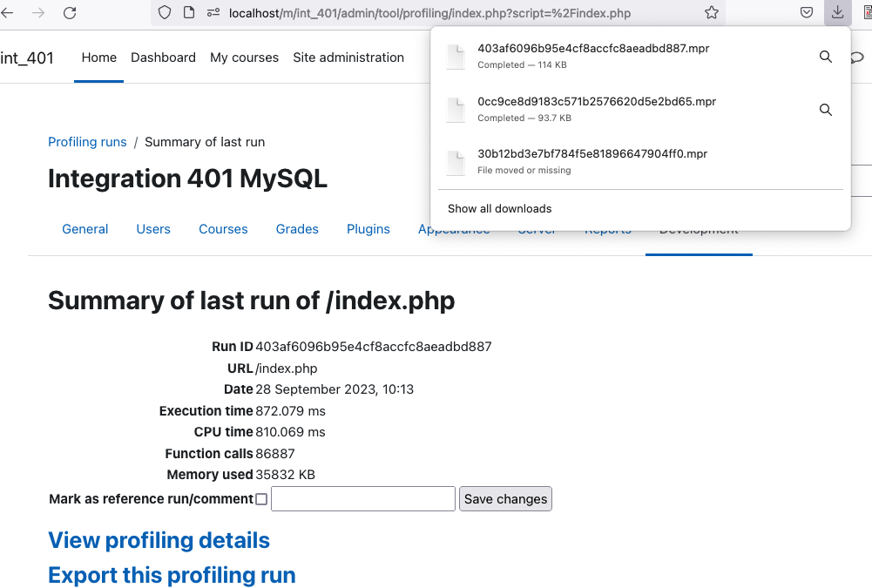Click the Integration 401 MySQL heading
Screen dimensions: 872x588
tap(187, 179)
